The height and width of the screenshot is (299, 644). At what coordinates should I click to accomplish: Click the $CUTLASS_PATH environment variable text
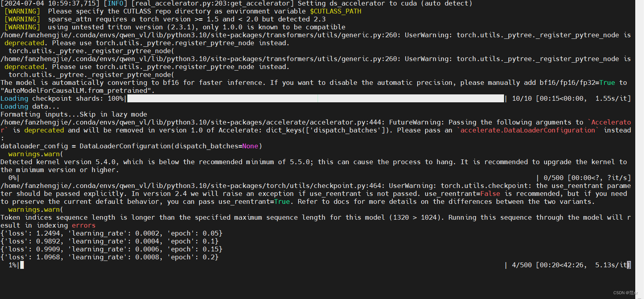tap(335, 11)
